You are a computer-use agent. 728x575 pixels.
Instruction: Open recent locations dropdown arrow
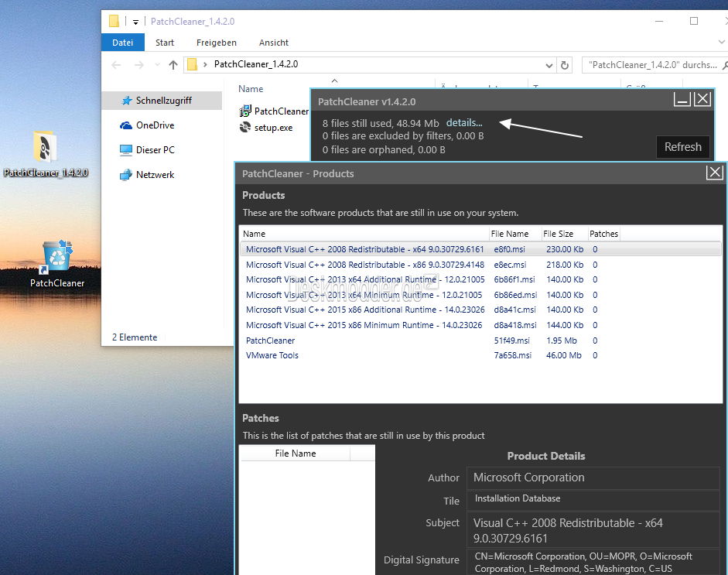tap(157, 65)
